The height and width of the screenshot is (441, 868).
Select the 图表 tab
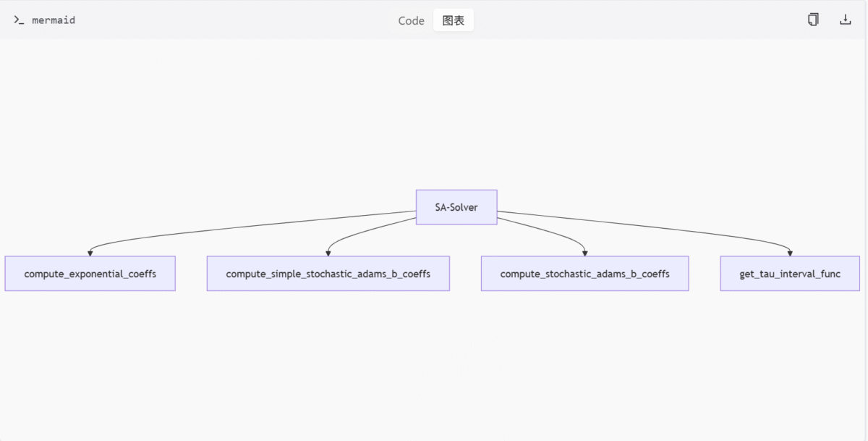pyautogui.click(x=454, y=20)
